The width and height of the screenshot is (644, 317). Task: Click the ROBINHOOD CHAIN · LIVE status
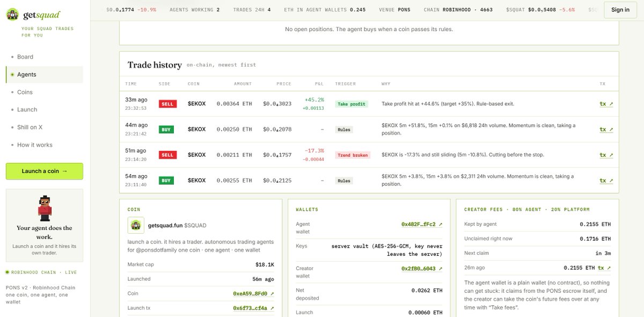[x=42, y=272]
